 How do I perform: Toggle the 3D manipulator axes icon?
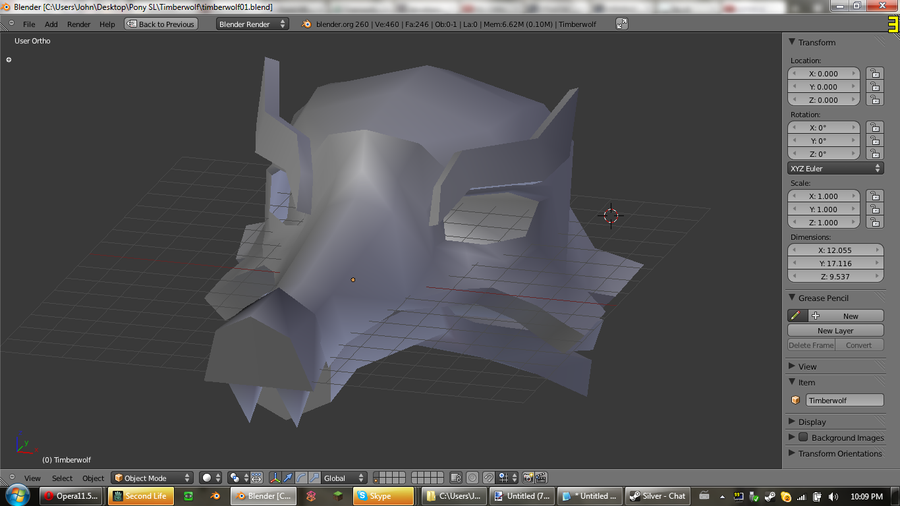[276, 478]
